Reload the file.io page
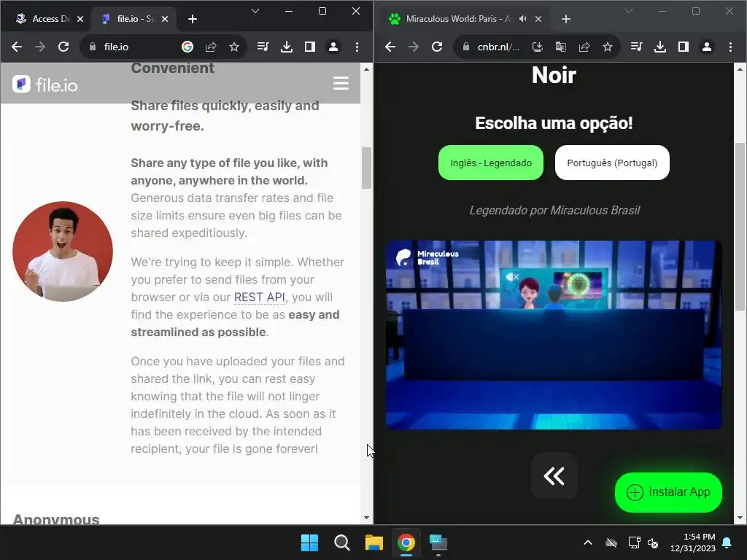Screen dimensions: 747x560 pos(63,47)
